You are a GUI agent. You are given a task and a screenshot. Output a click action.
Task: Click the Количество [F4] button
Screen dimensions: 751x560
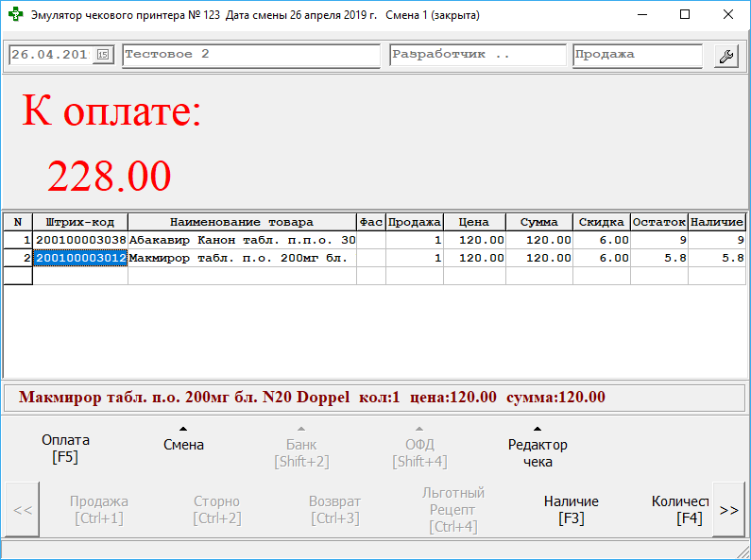680,510
